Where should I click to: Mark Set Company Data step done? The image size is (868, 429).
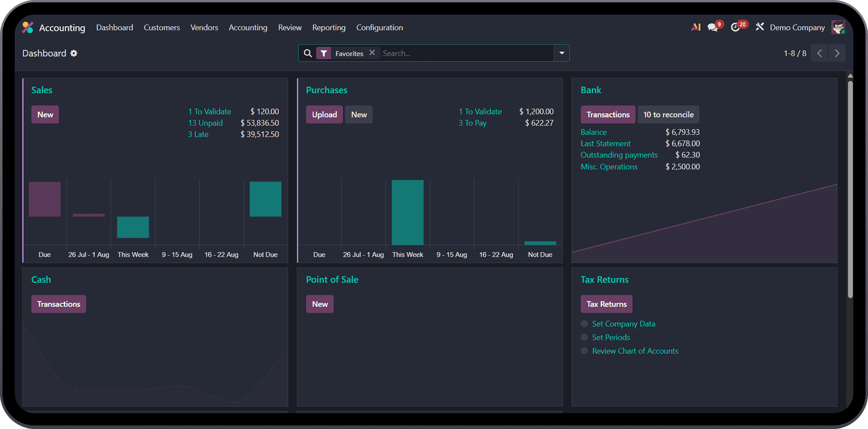point(585,324)
